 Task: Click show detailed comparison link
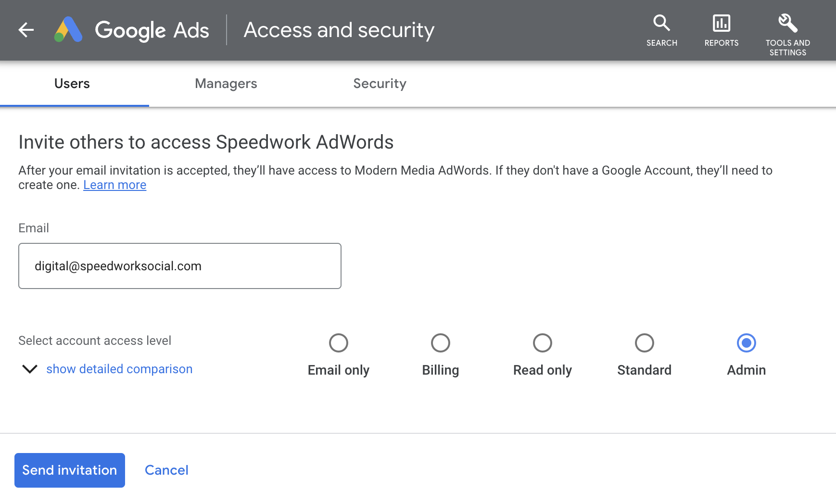point(119,369)
